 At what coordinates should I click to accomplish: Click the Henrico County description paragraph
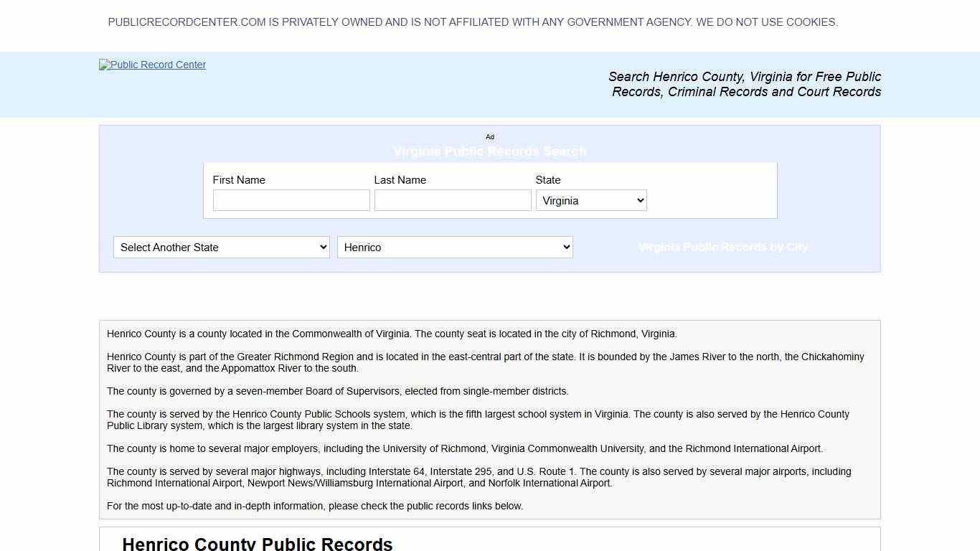click(392, 334)
